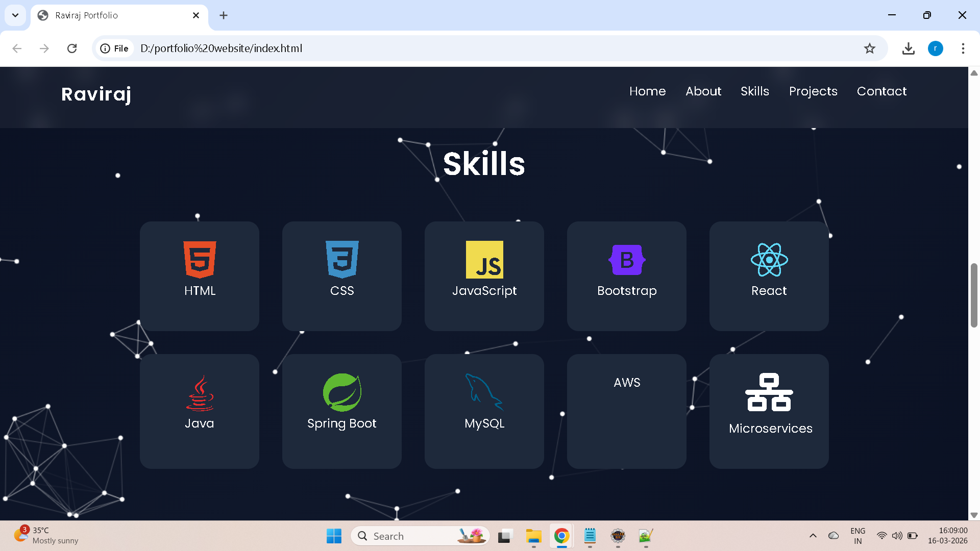Viewport: 980px width, 551px height.
Task: Click the CSS3 shield icon
Action: click(x=342, y=259)
